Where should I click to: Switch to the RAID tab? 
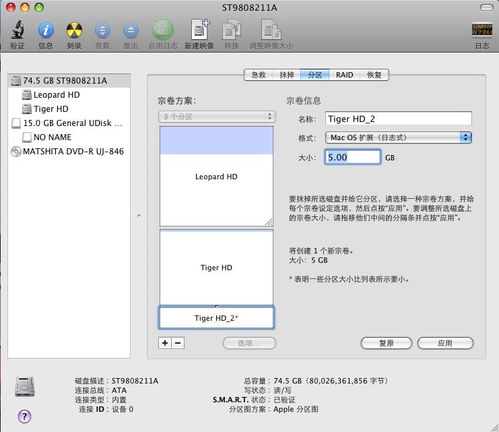coord(344,75)
